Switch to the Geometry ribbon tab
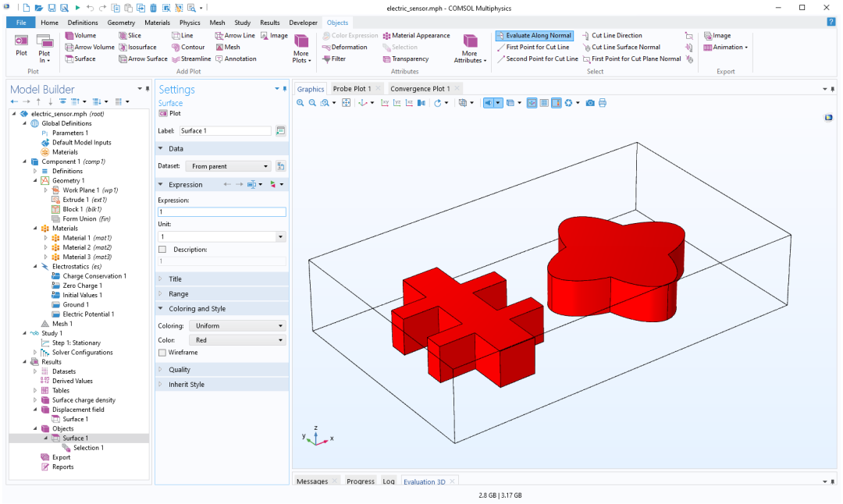This screenshot has width=843, height=504. tap(121, 23)
